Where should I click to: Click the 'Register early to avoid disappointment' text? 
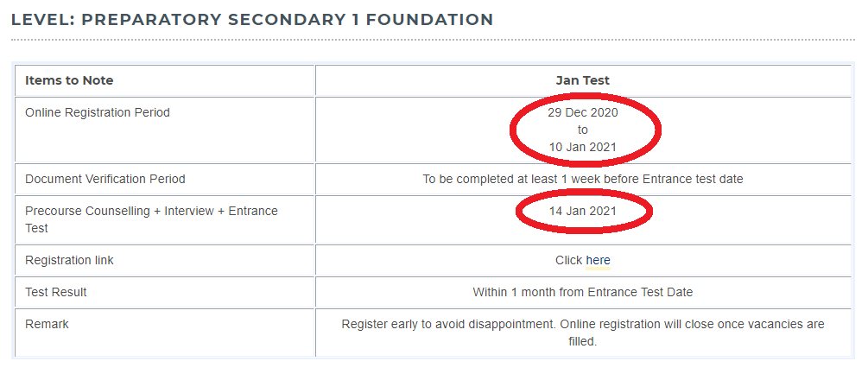[449, 324]
